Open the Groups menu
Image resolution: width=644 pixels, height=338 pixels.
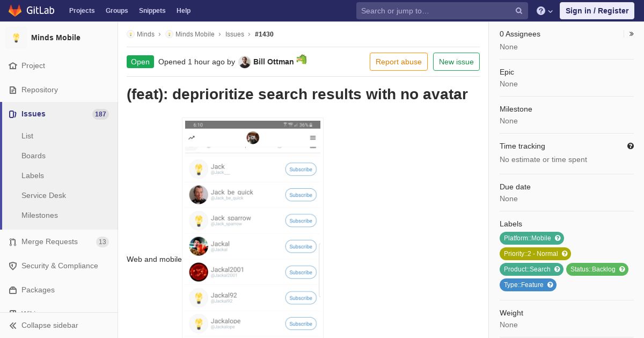117,11
